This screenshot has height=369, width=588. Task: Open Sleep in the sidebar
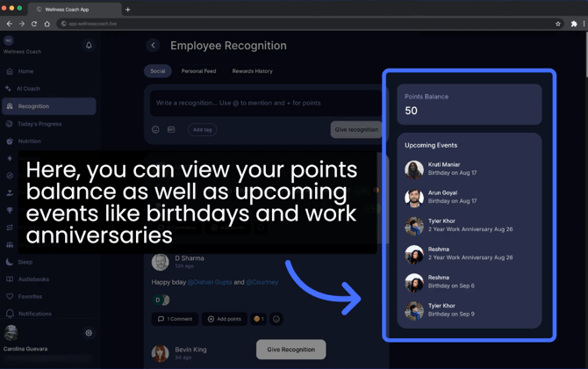click(x=25, y=262)
